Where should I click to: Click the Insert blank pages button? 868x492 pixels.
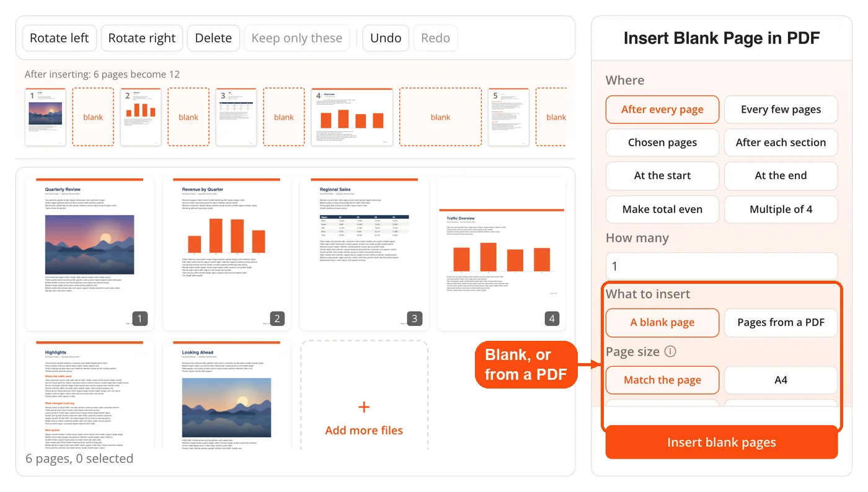[x=722, y=442]
